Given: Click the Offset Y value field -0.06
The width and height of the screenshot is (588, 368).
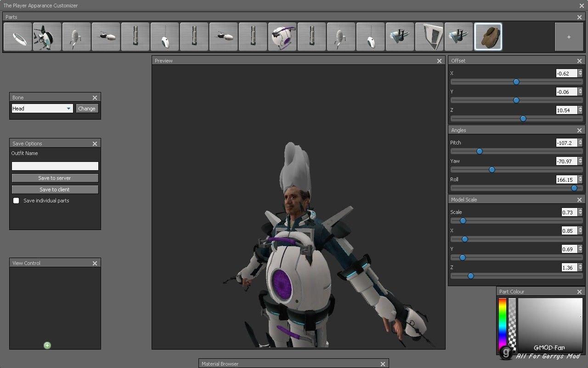Looking at the screenshot, I should coord(566,92).
